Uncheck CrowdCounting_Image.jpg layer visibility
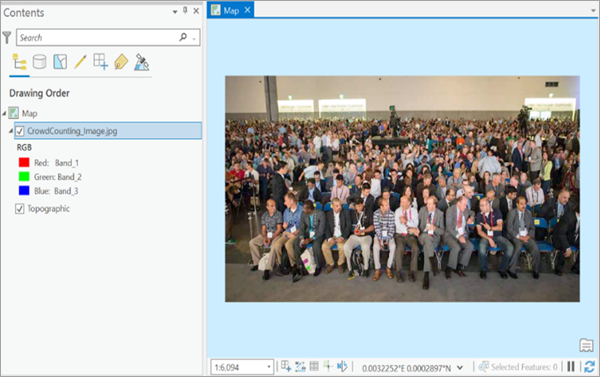The width and height of the screenshot is (600, 377). pyautogui.click(x=20, y=131)
